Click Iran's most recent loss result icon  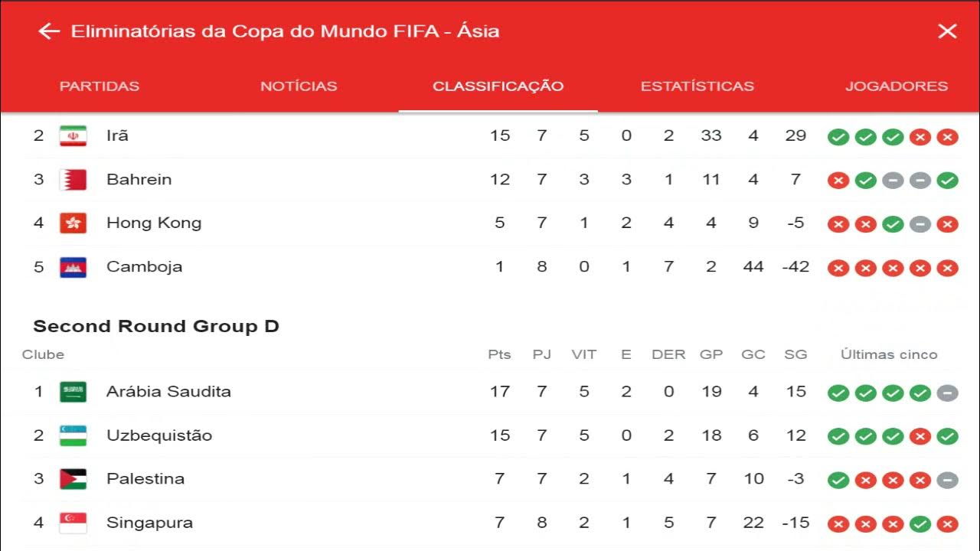(x=947, y=137)
